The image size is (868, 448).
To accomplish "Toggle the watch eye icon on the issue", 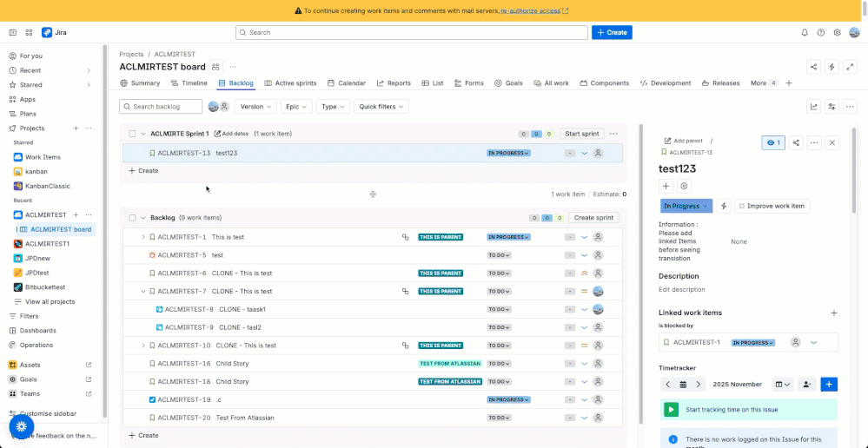I will tap(772, 142).
